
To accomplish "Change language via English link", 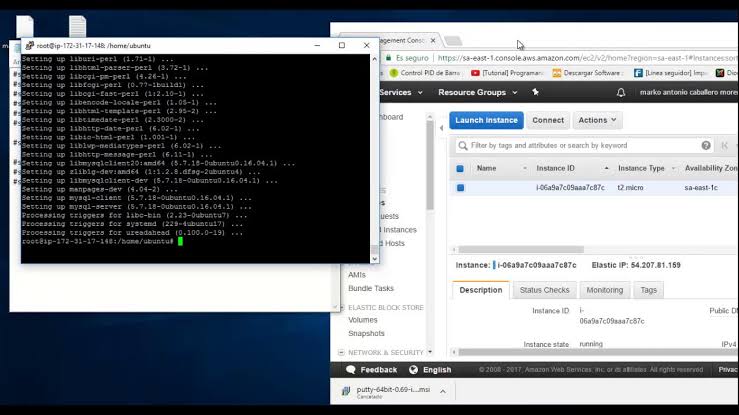I will click(x=437, y=370).
